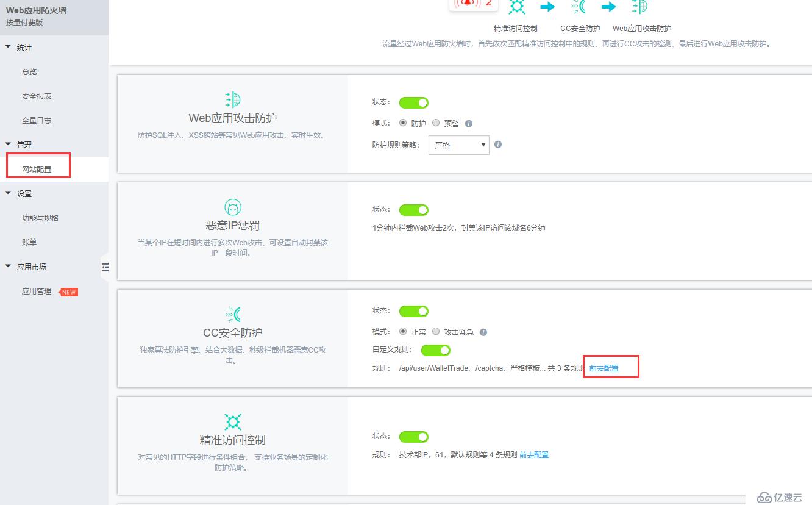This screenshot has width=812, height=505.
Task: Open 全量日志 in the sidebar
Action: [x=37, y=120]
